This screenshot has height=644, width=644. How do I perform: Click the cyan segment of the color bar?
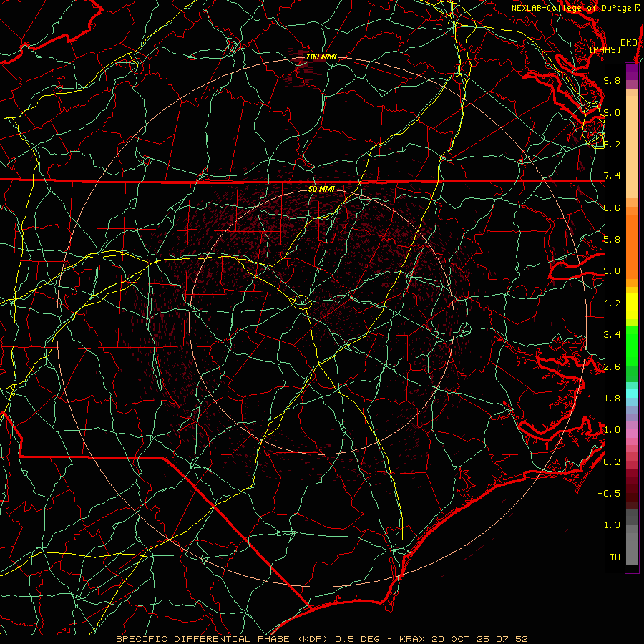pos(632,394)
